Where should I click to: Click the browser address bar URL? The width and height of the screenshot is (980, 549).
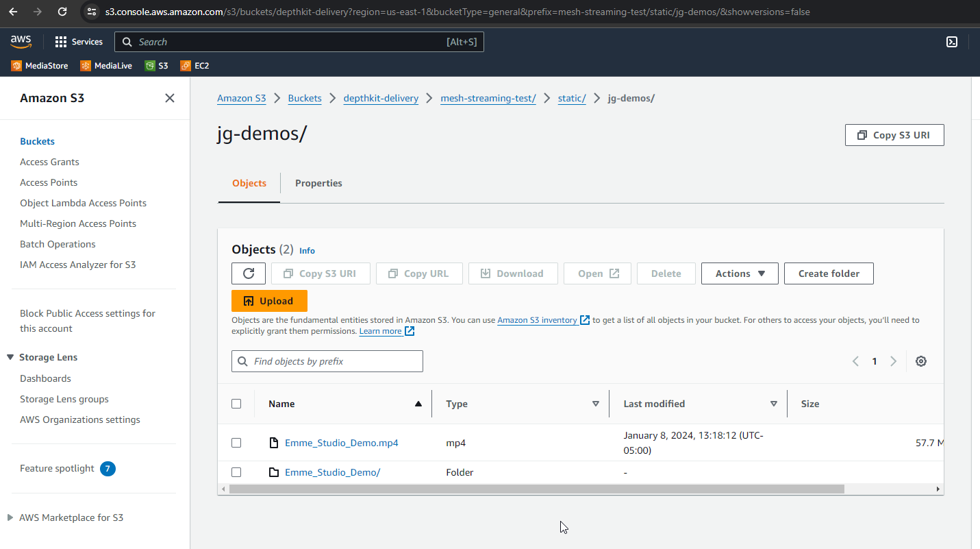(457, 12)
